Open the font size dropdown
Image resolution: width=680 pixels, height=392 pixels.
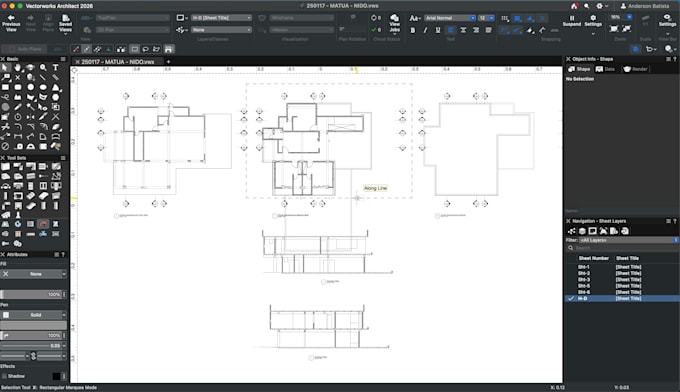click(487, 18)
